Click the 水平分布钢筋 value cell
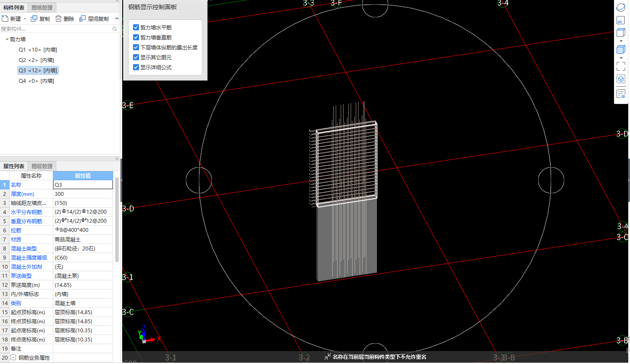The height and width of the screenshot is (364, 630). (83, 212)
